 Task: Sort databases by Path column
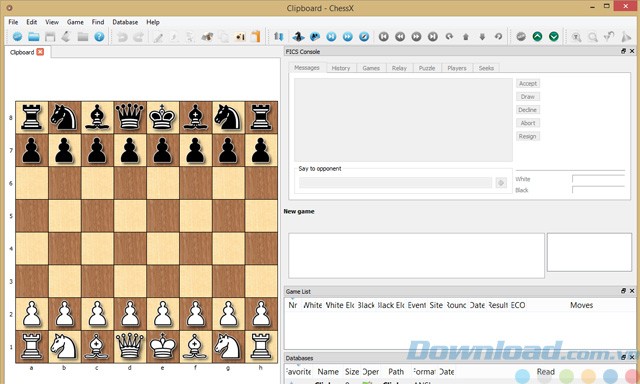396,372
